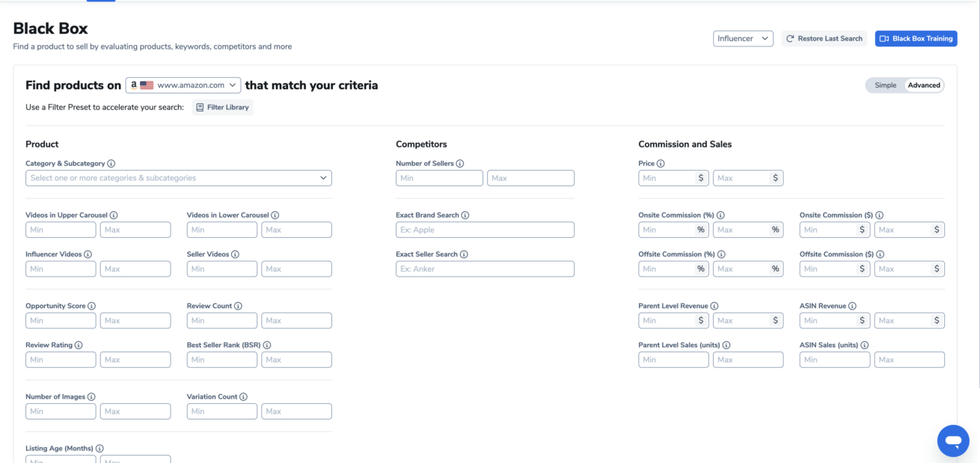This screenshot has height=463, width=980.
Task: Click Review Count Max field
Action: pyautogui.click(x=296, y=320)
